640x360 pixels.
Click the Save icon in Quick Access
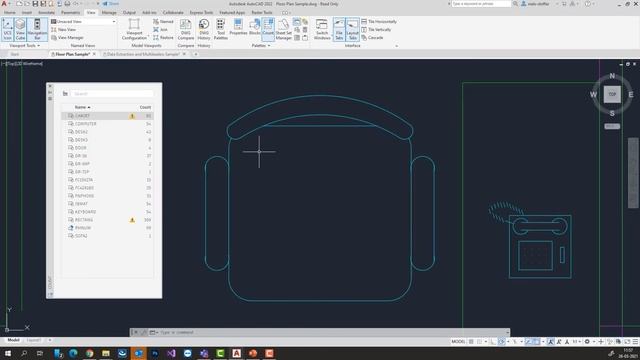(35, 4)
